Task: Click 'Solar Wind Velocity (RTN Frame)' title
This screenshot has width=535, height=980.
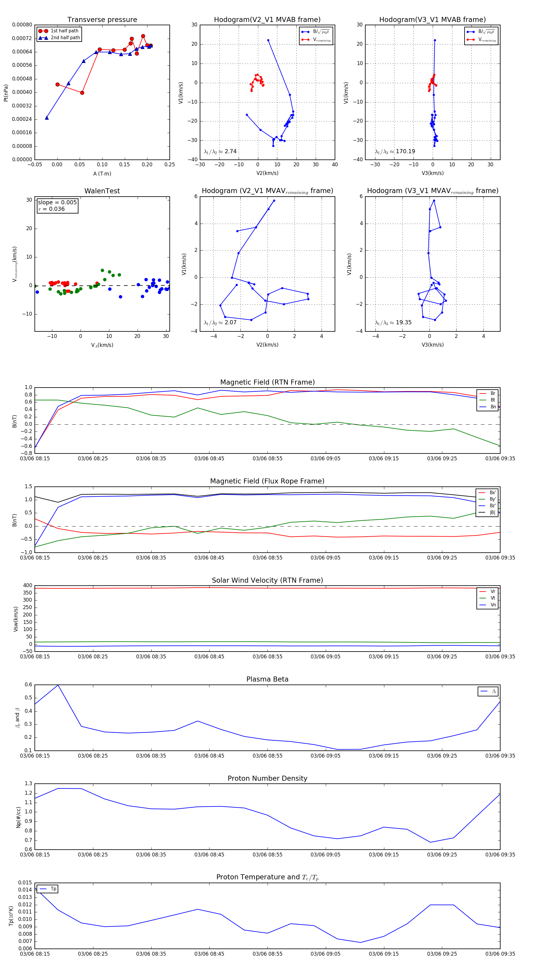Action: pyautogui.click(x=267, y=580)
